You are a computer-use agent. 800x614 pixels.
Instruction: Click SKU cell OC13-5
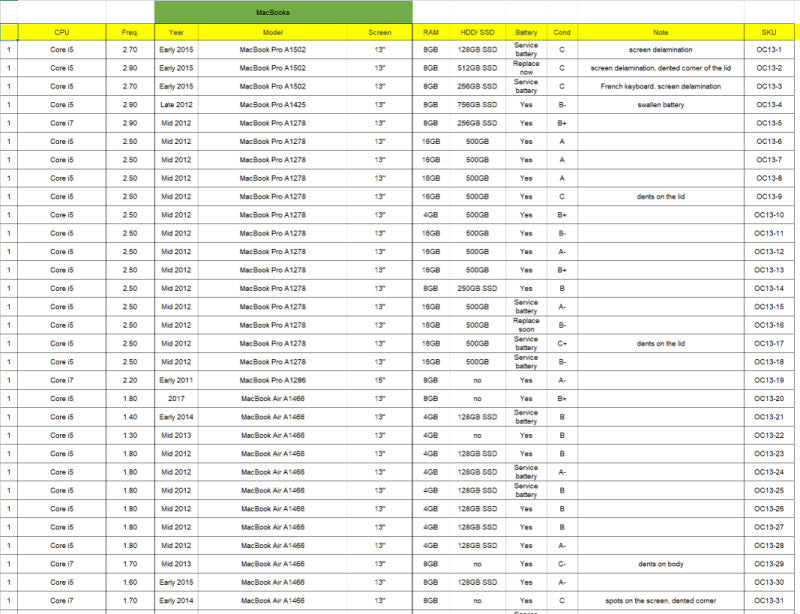coord(769,123)
